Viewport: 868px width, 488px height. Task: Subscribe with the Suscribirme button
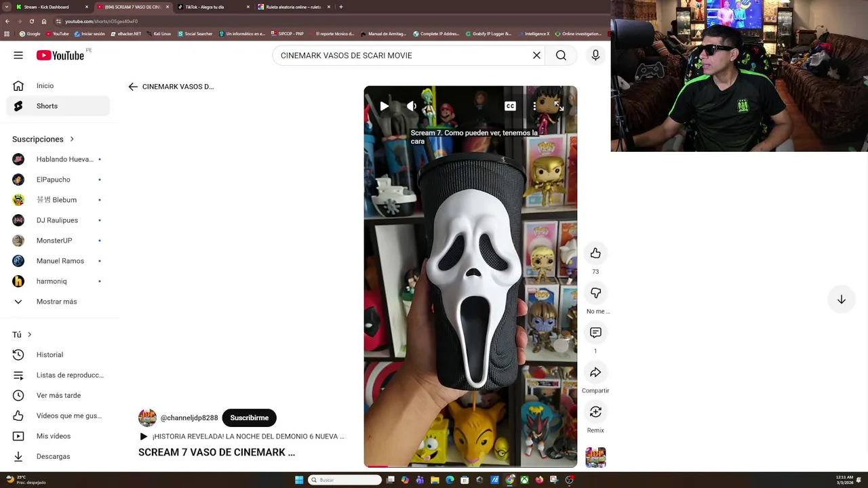point(249,418)
